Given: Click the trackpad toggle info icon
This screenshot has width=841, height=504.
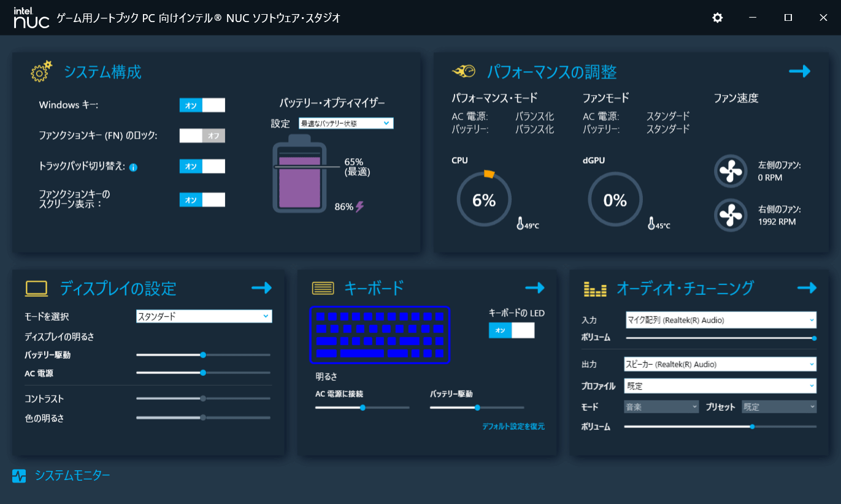Looking at the screenshot, I should tap(133, 167).
